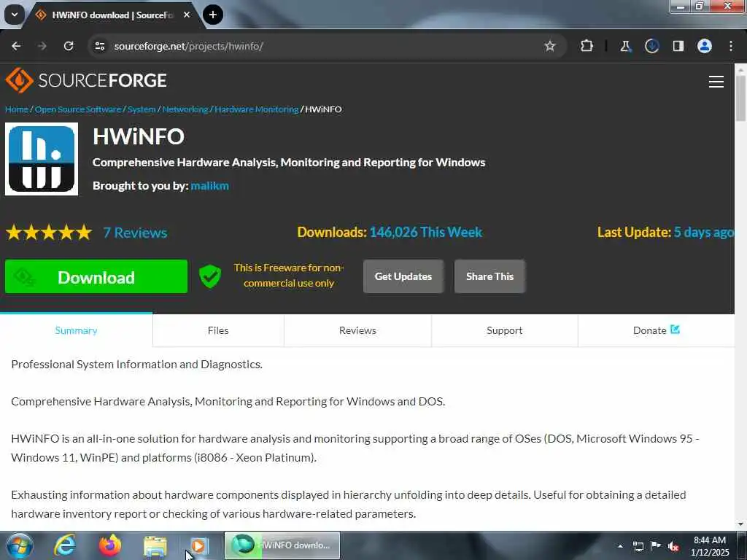Click the five-star rating
Screen dimensions: 747x560
pos(49,233)
